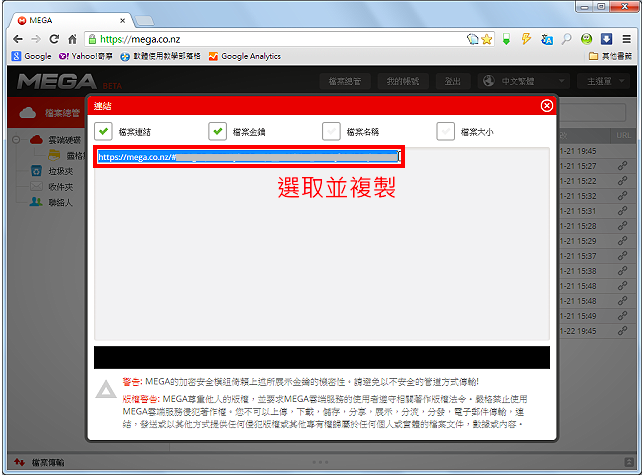Close the link dialog with the X
Screen dimensions: 644x475
coord(547,106)
